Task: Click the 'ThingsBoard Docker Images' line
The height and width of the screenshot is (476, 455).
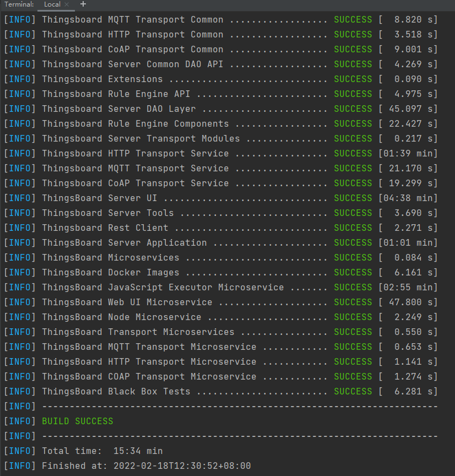Action: tap(221, 273)
